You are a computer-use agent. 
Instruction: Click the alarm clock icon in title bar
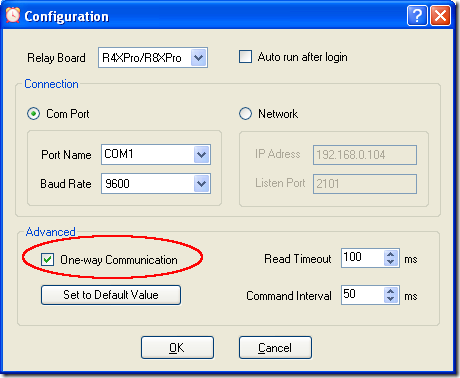tap(13, 16)
